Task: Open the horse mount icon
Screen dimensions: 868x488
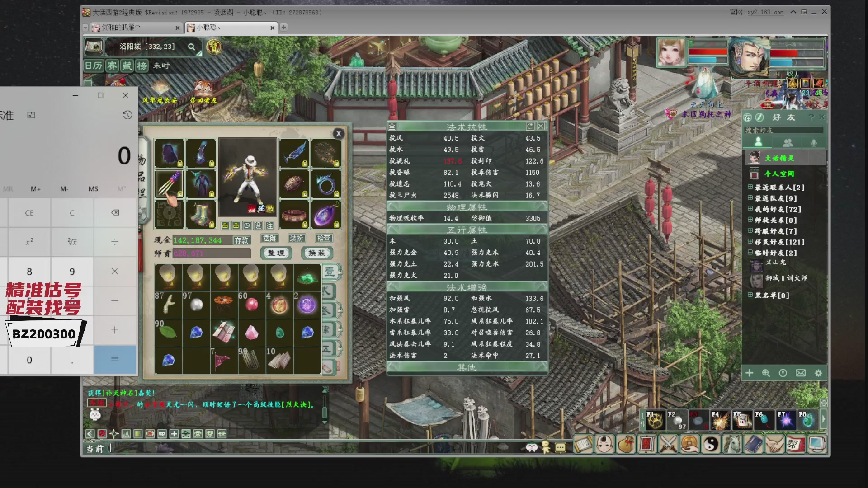Action: coord(732,445)
